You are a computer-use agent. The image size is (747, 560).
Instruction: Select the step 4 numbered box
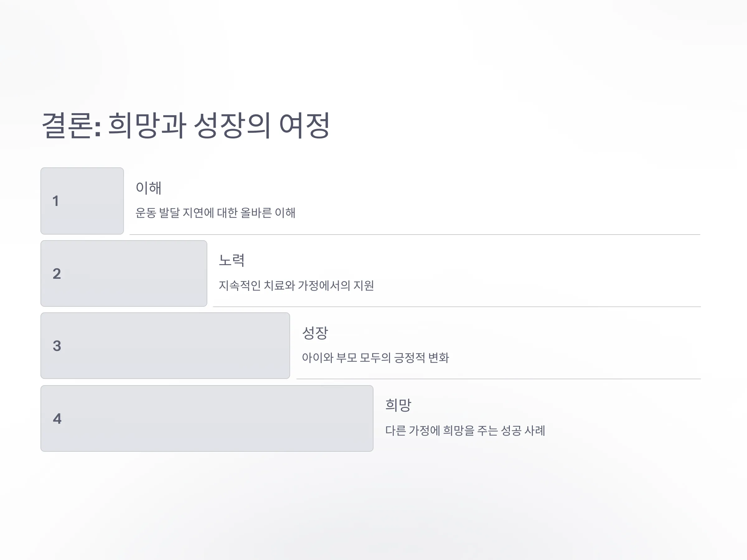(207, 418)
